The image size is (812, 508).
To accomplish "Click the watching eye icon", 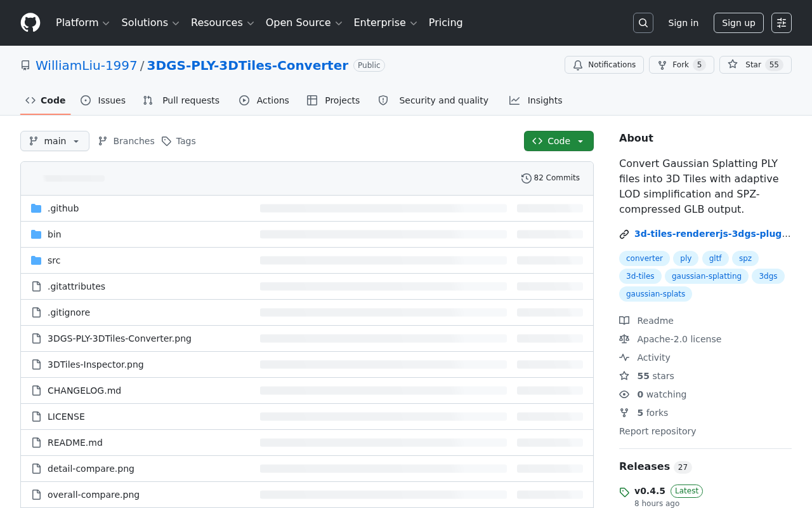I will 624,394.
